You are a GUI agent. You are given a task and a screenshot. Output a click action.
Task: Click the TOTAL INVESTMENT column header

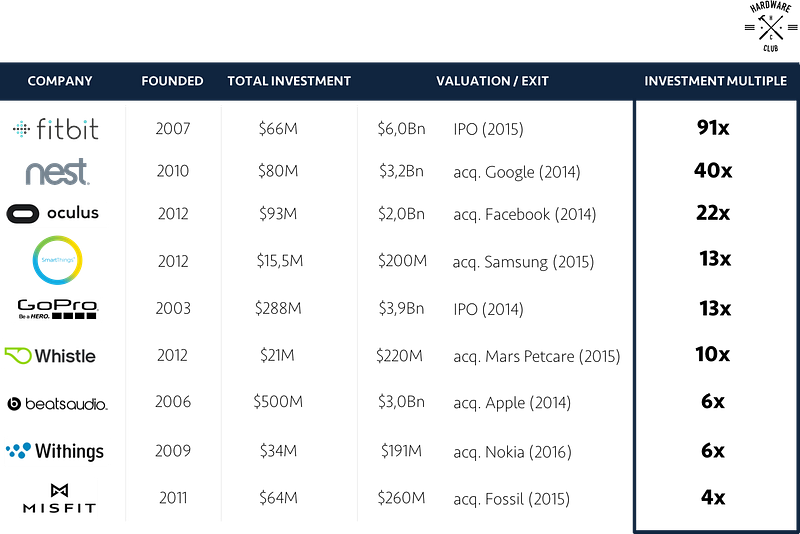[x=289, y=81]
